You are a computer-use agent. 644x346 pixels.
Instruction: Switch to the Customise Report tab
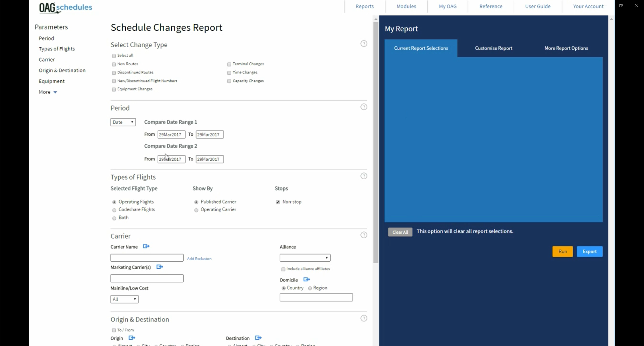493,48
